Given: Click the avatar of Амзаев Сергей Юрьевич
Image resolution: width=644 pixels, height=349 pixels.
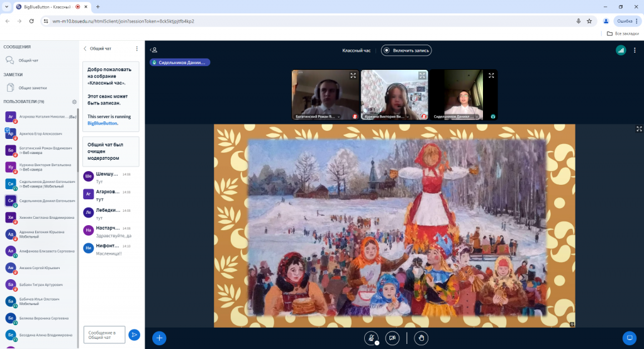Looking at the screenshot, I should 11,268.
